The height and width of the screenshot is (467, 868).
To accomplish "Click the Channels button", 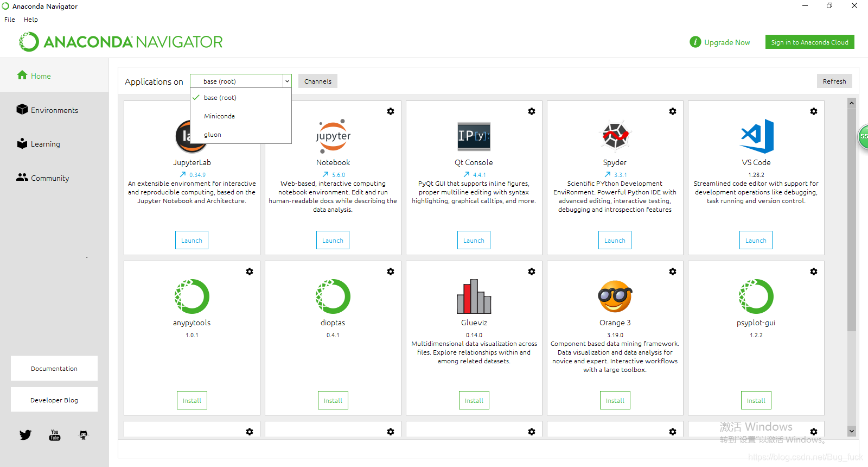I will pos(318,81).
